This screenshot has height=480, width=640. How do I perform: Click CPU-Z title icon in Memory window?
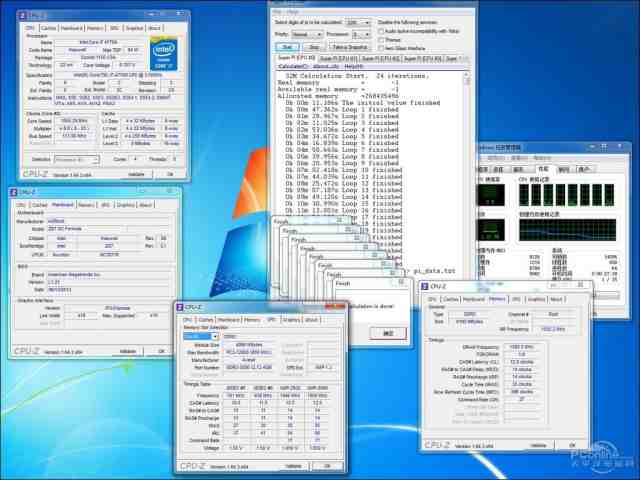(424, 287)
